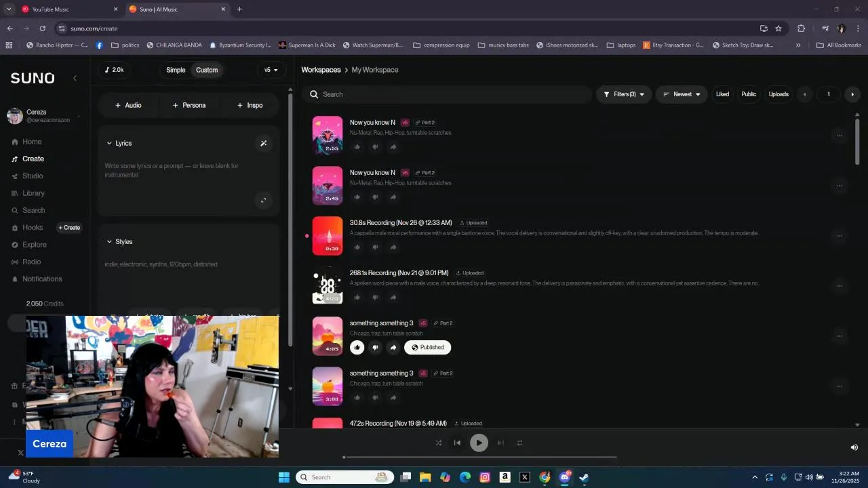Toggle the Uploads filter

tap(778, 94)
